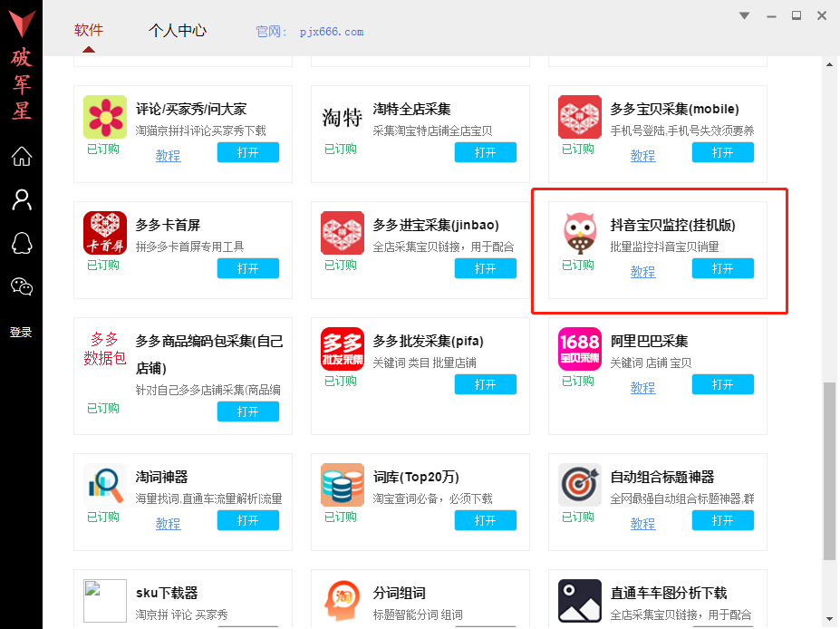Click the owl icon for 抖音宝贝监控
The image size is (840, 629).
tap(580, 233)
